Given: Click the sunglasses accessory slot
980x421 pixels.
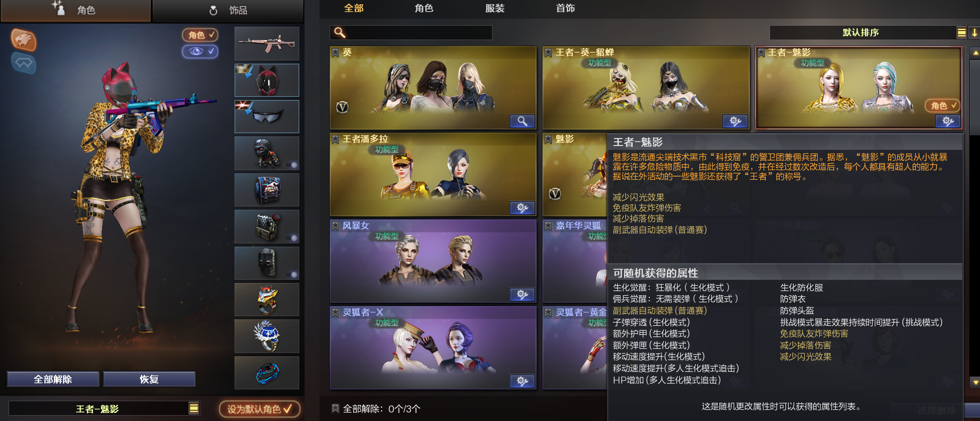Looking at the screenshot, I should click(267, 117).
